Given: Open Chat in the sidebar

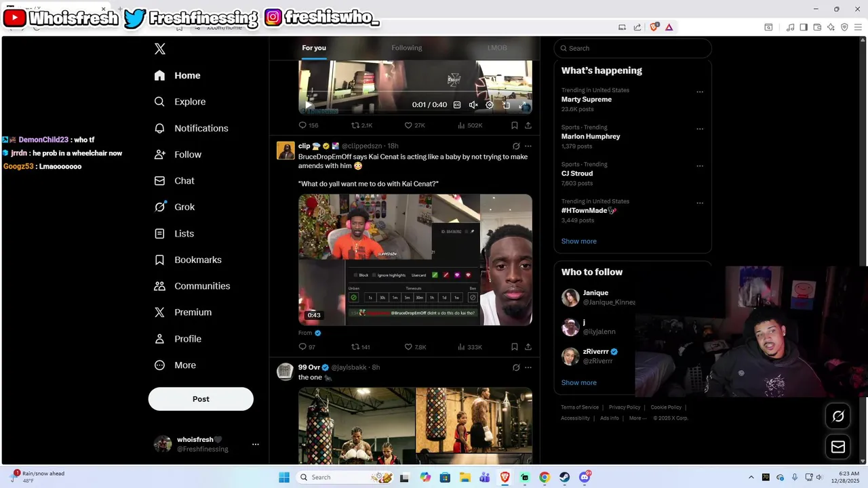Looking at the screenshot, I should pos(174,181).
